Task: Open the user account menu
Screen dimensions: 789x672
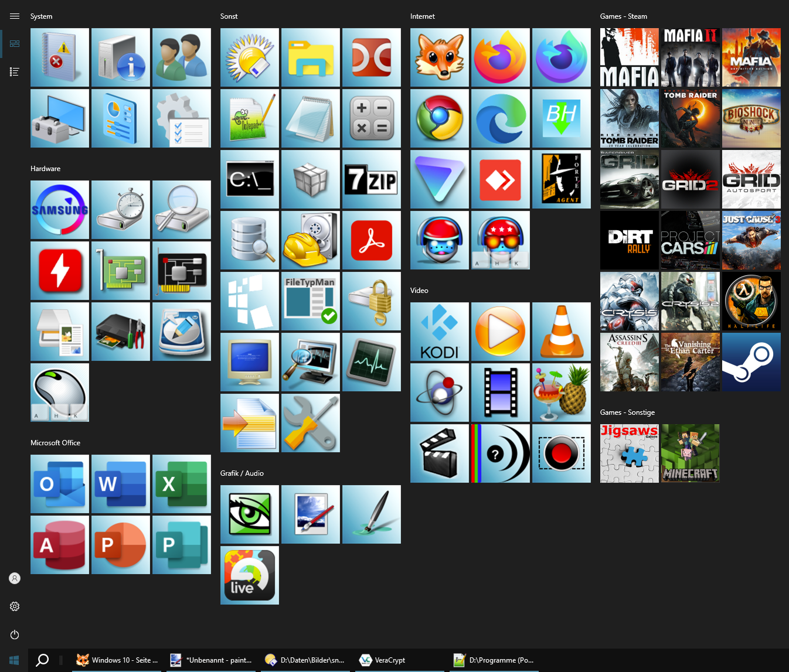Action: (15, 578)
